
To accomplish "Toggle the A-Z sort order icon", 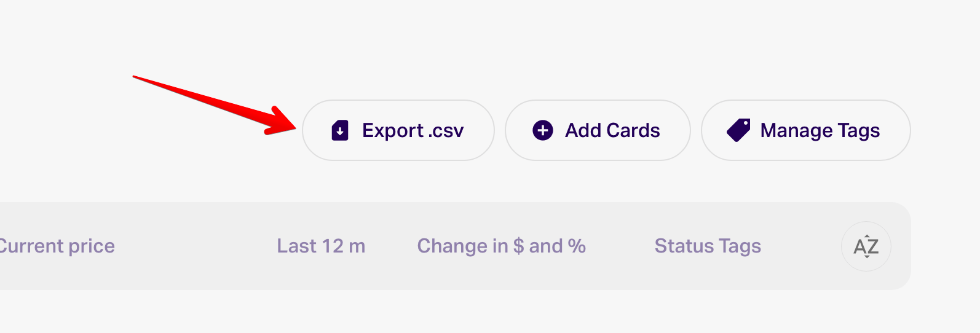I will tap(866, 246).
